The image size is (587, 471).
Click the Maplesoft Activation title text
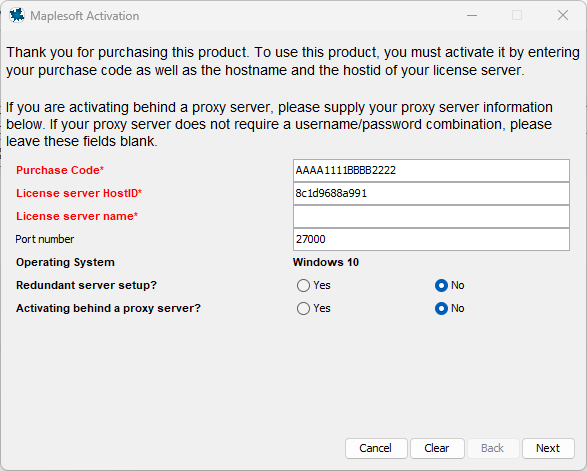tap(85, 16)
